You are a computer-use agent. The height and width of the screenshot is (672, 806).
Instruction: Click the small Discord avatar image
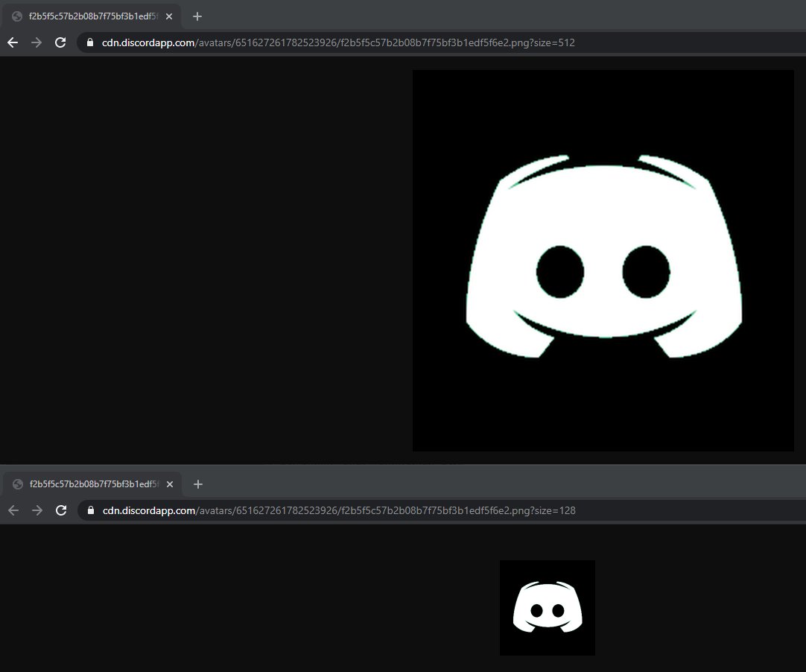[548, 608]
